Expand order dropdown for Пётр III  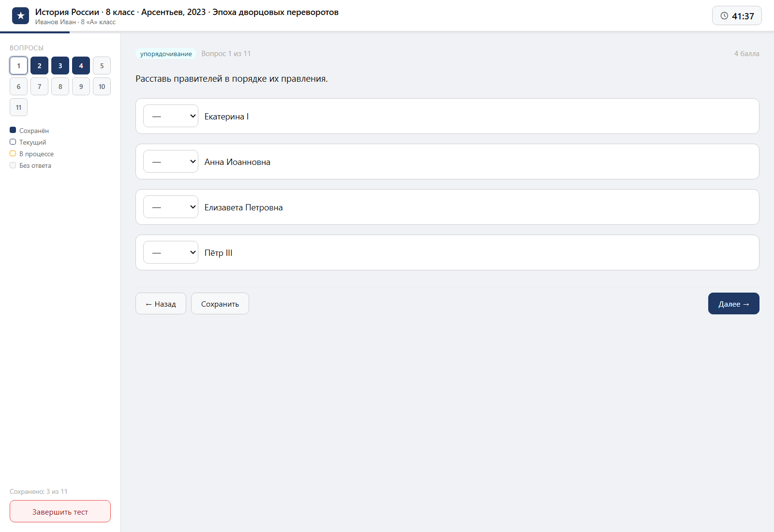171,252
